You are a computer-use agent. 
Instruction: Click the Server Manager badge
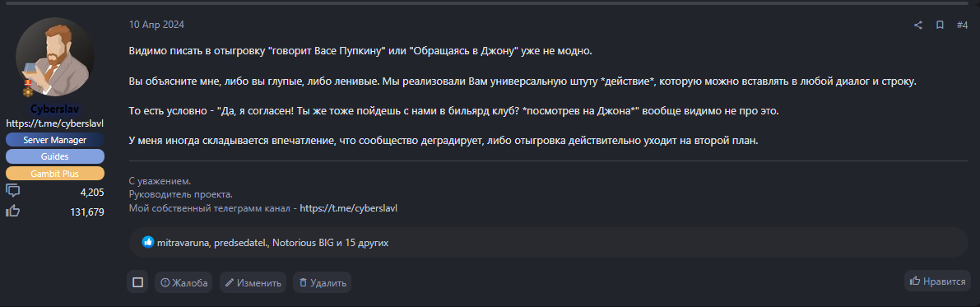pos(55,140)
